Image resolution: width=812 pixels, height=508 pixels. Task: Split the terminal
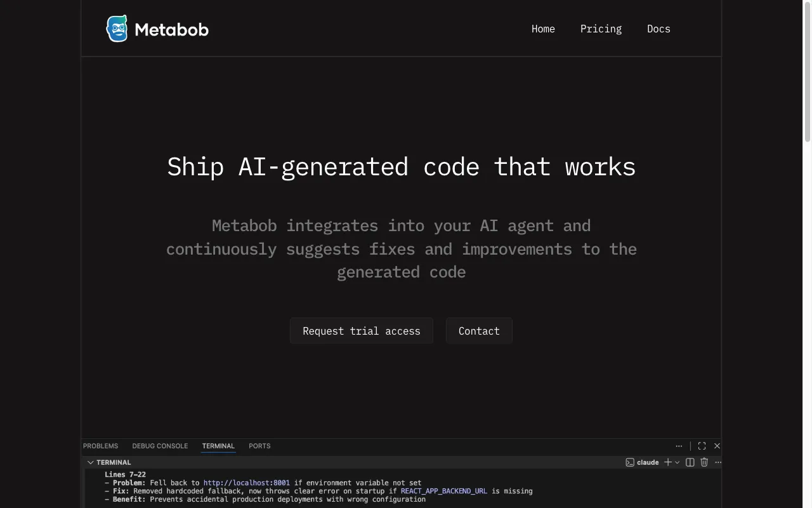(x=690, y=462)
